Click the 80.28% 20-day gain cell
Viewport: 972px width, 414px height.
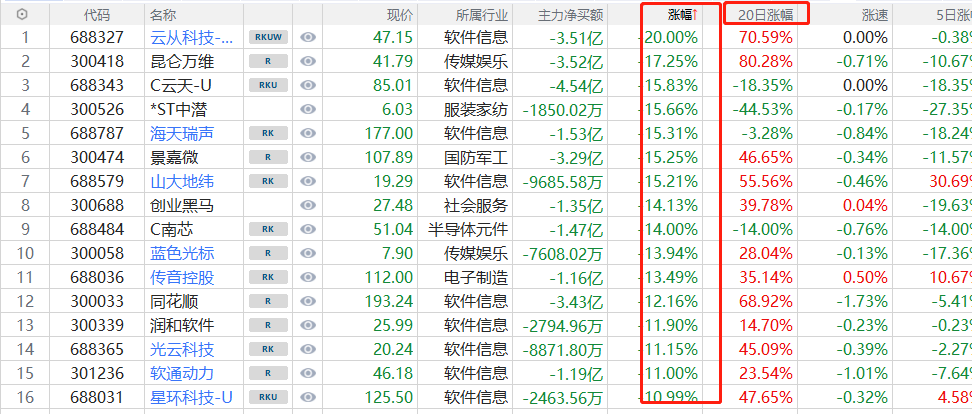point(766,61)
